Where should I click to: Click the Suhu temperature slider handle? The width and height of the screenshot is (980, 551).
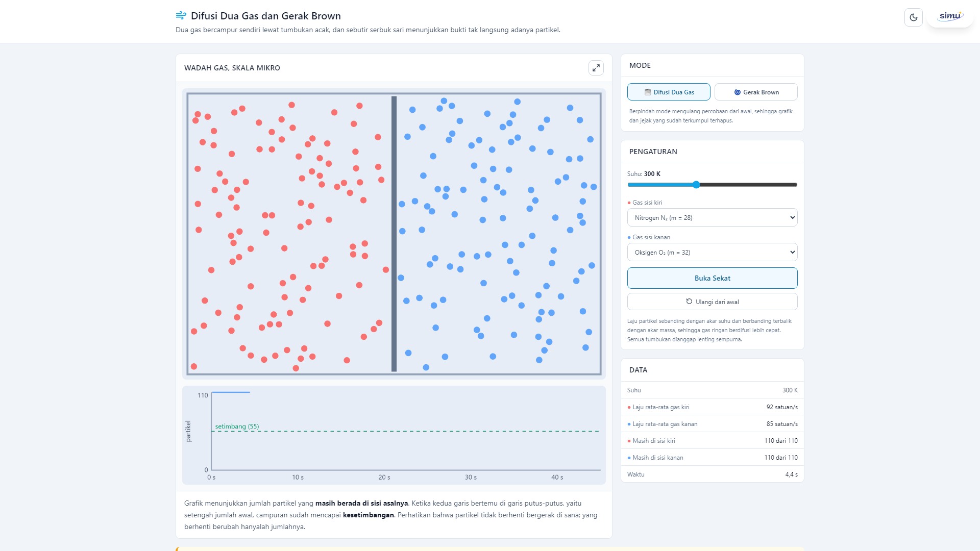[696, 185]
